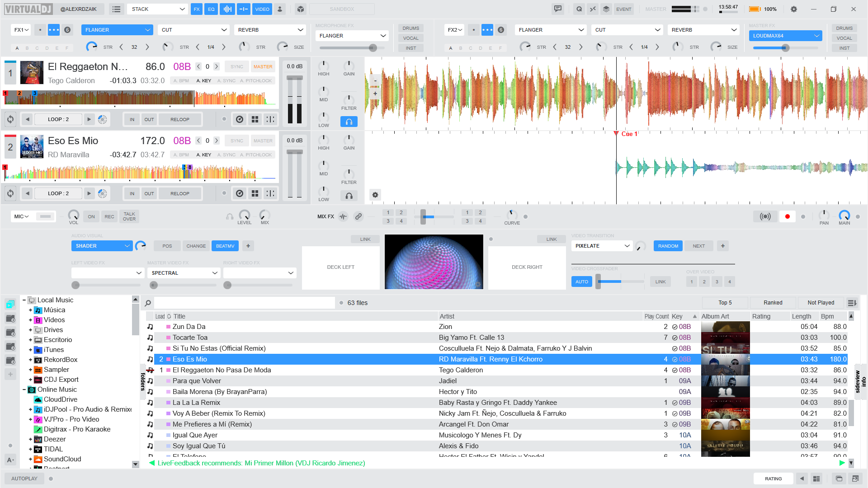Image resolution: width=868 pixels, height=488 pixels.
Task: Toggle the EQ panel button in top toolbar
Action: (211, 9)
